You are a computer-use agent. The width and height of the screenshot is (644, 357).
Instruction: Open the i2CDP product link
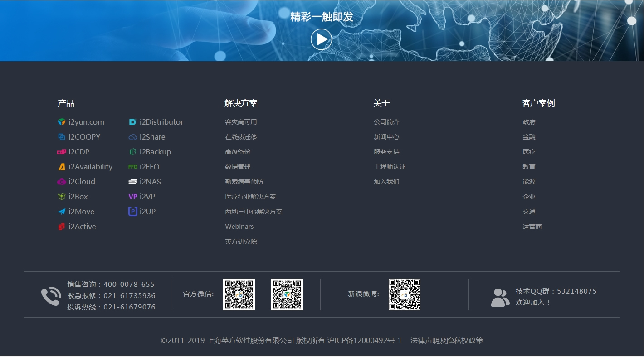(79, 152)
